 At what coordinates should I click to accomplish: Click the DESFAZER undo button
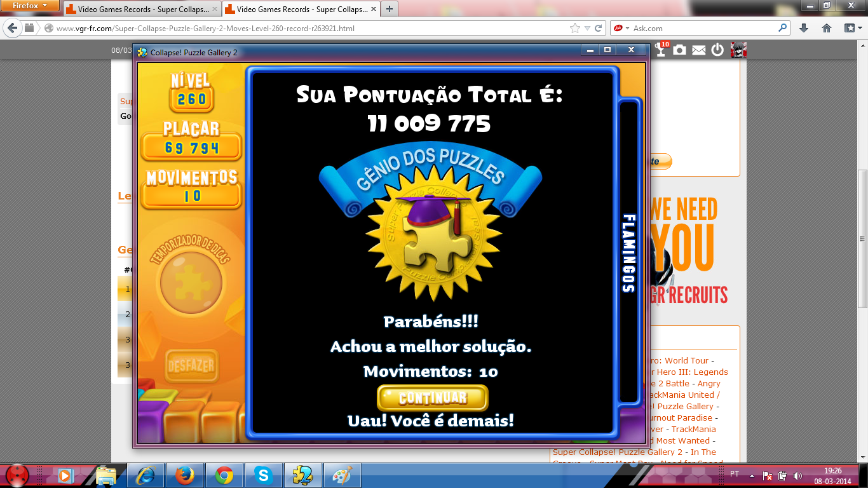coord(191,366)
